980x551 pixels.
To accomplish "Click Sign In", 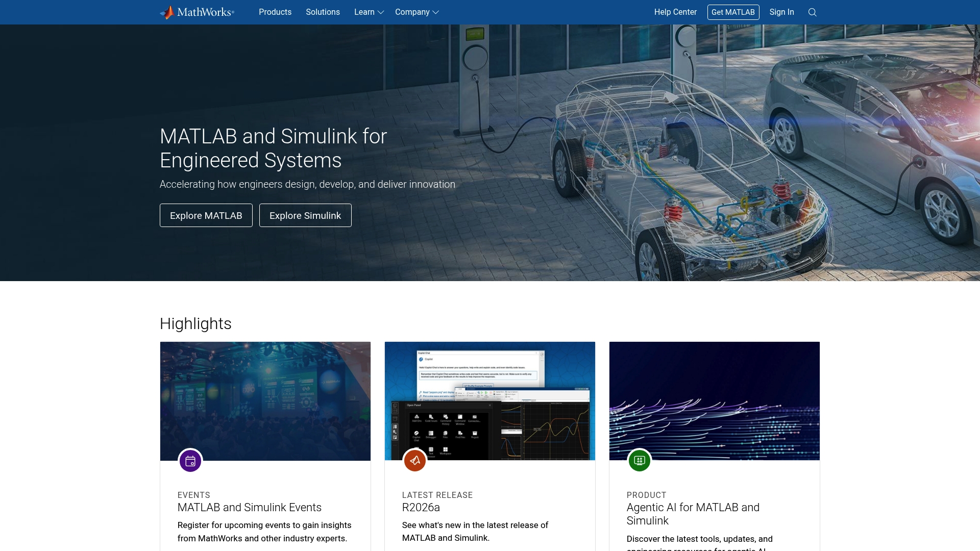I will coord(781,12).
